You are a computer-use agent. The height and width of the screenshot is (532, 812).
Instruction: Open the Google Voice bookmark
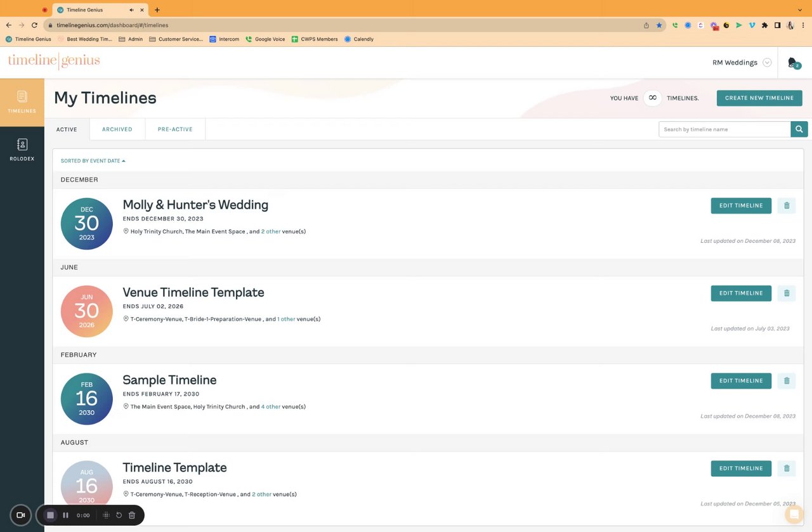tap(265, 39)
